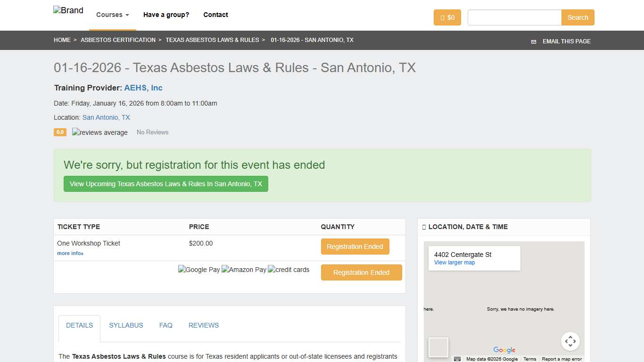Open the Courses dropdown menu

point(112,15)
